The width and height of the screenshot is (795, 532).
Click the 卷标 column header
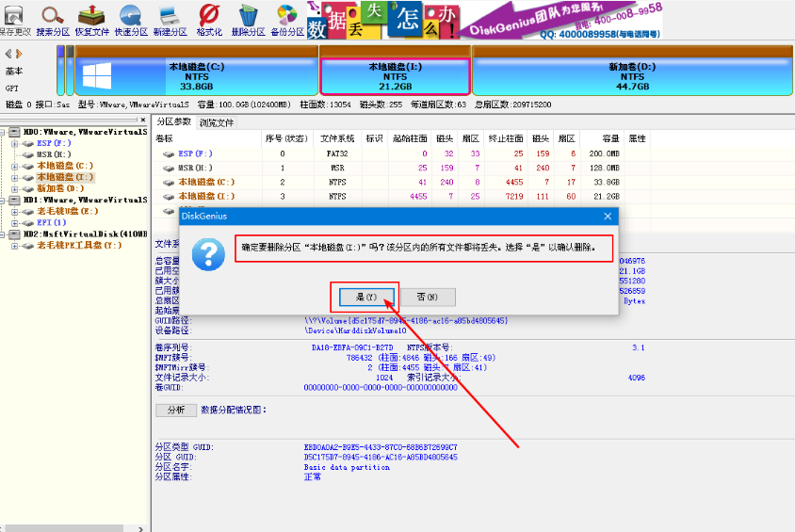pos(207,138)
